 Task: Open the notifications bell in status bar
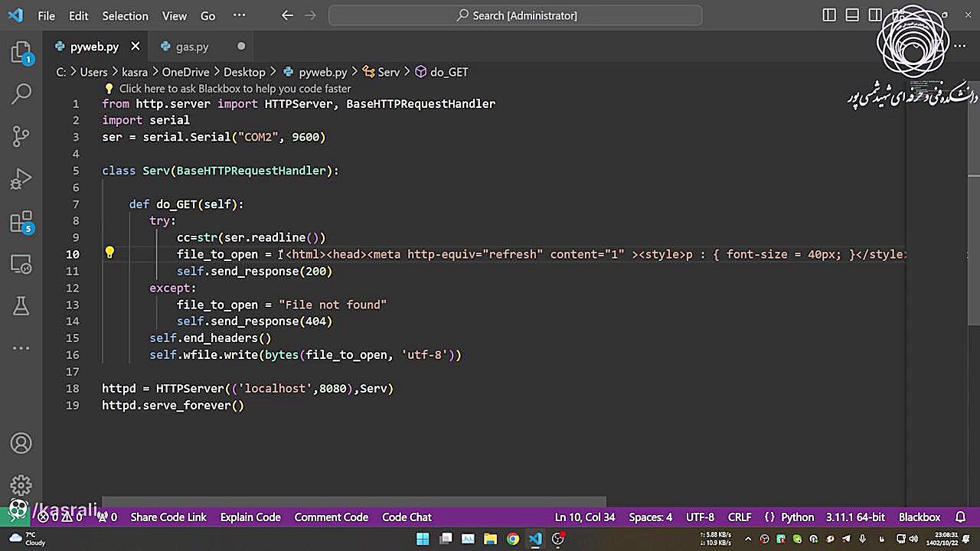(960, 517)
